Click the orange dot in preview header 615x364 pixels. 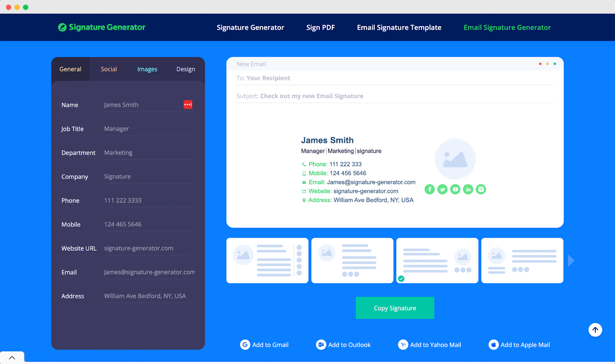pyautogui.click(x=547, y=64)
